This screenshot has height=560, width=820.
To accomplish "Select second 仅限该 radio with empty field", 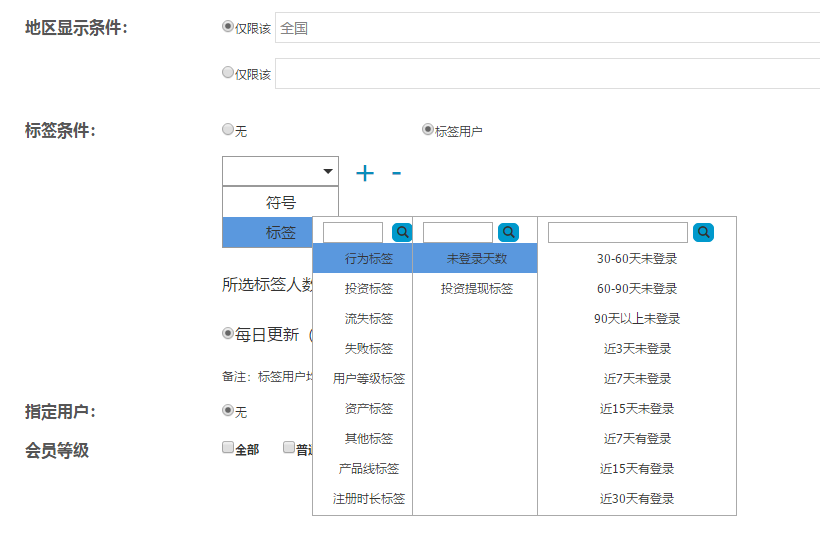I will click(x=227, y=72).
